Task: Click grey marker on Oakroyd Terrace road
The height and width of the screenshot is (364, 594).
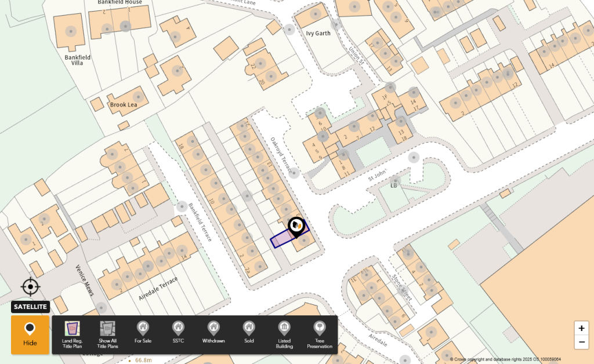Action: click(x=294, y=173)
